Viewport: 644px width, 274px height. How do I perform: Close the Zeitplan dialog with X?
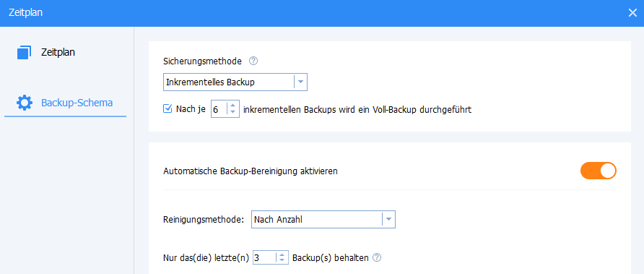point(632,13)
